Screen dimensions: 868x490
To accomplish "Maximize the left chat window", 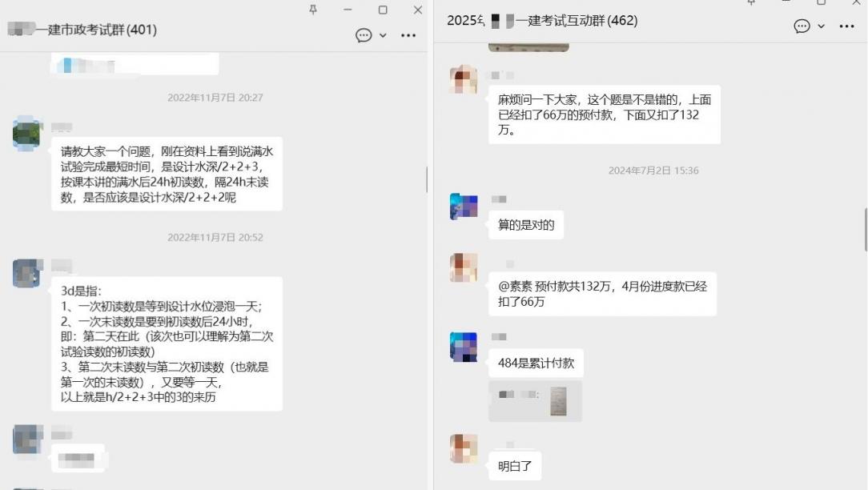I will (x=383, y=10).
